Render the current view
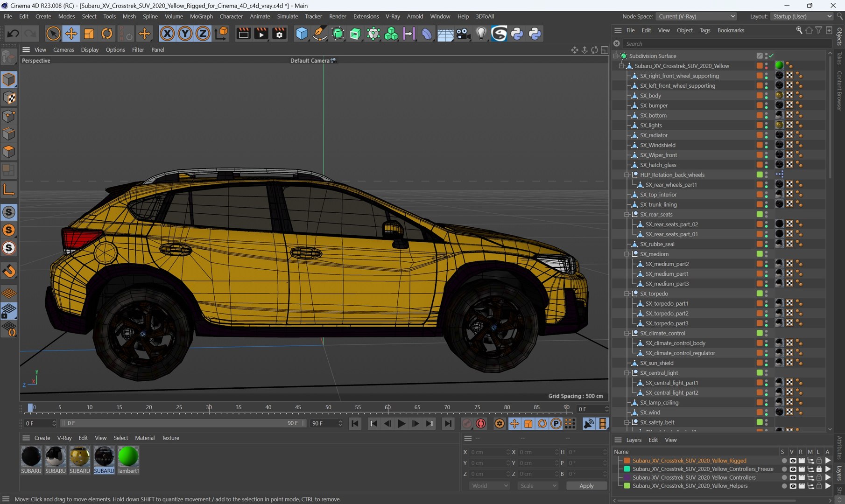 point(243,34)
